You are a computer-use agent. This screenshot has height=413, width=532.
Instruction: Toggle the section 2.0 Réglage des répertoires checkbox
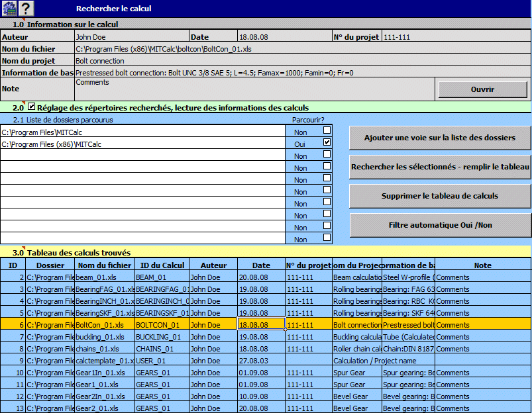(x=31, y=107)
